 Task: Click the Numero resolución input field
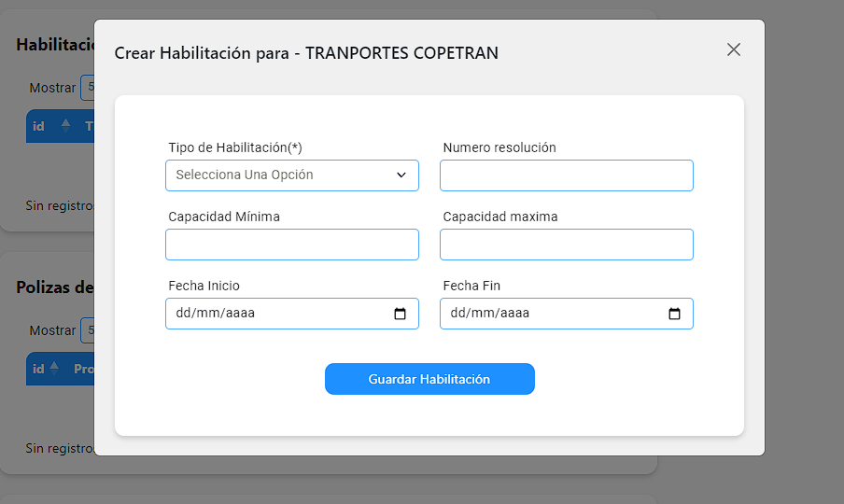(567, 175)
